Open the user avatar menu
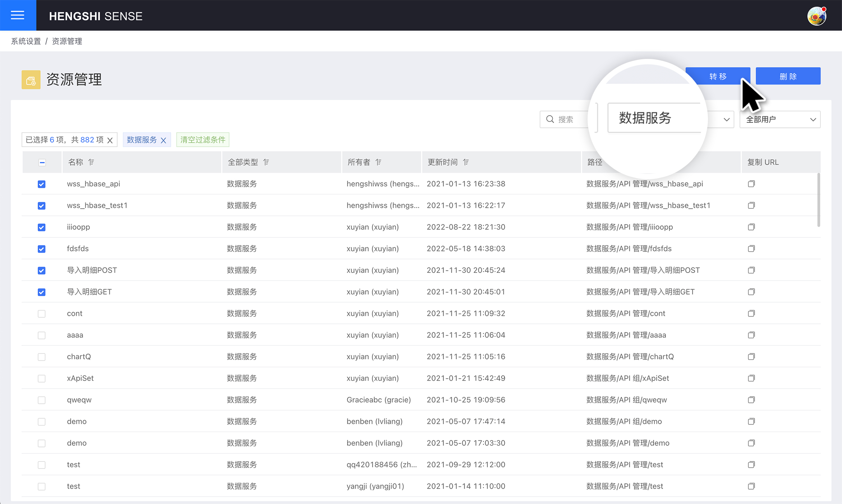 (816, 16)
